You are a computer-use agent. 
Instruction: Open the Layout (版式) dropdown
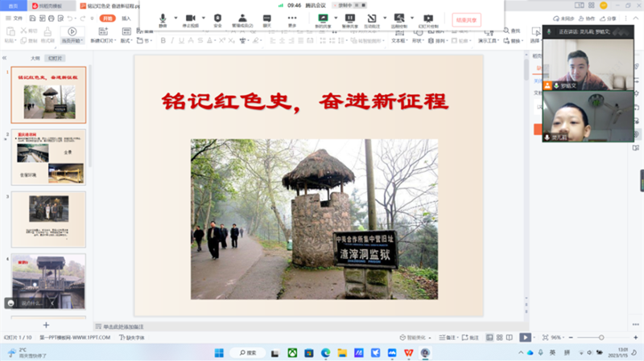[x=126, y=35]
